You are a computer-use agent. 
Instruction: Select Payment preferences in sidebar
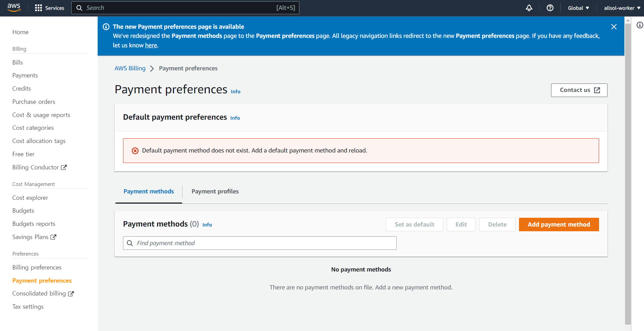(x=42, y=281)
